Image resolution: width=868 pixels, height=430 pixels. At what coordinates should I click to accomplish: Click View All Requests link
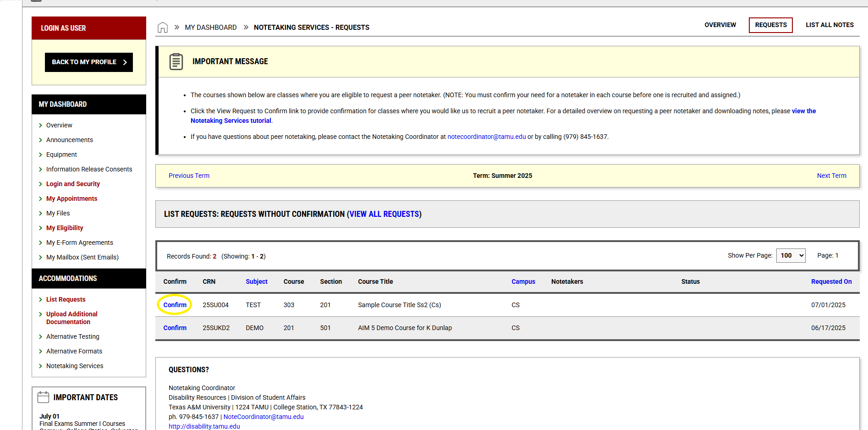[384, 214]
